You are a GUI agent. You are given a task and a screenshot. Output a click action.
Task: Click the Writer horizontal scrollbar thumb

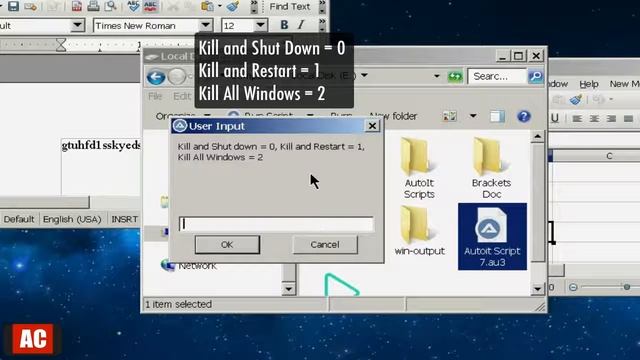click(44, 202)
